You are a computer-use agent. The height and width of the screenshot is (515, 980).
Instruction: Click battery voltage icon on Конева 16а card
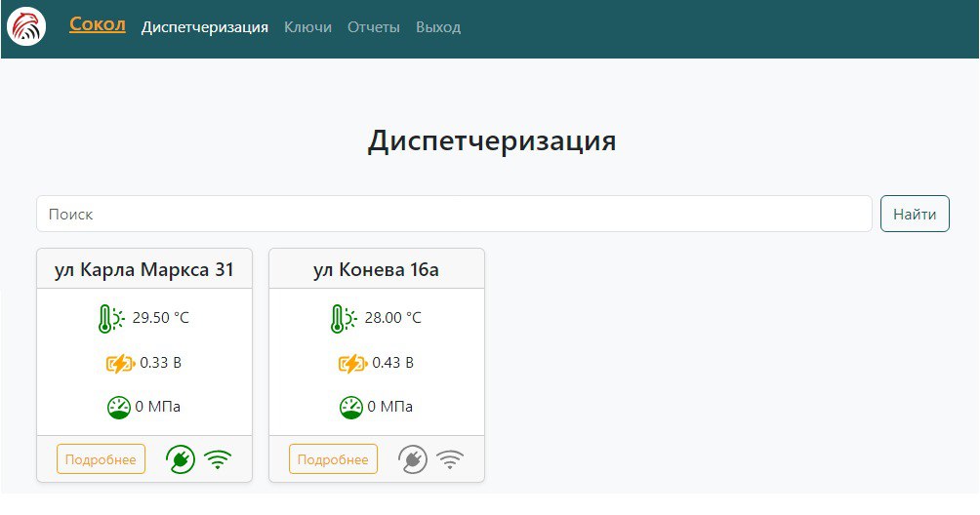click(352, 364)
